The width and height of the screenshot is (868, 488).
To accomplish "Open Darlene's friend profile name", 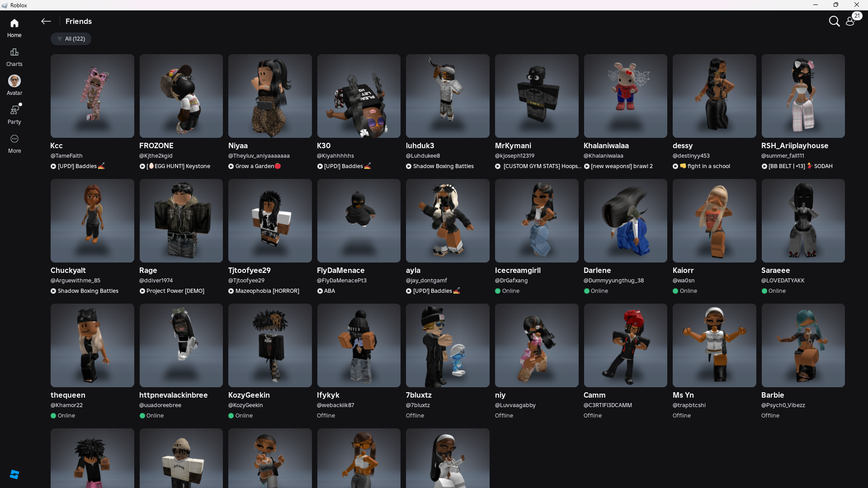I will pos(597,270).
